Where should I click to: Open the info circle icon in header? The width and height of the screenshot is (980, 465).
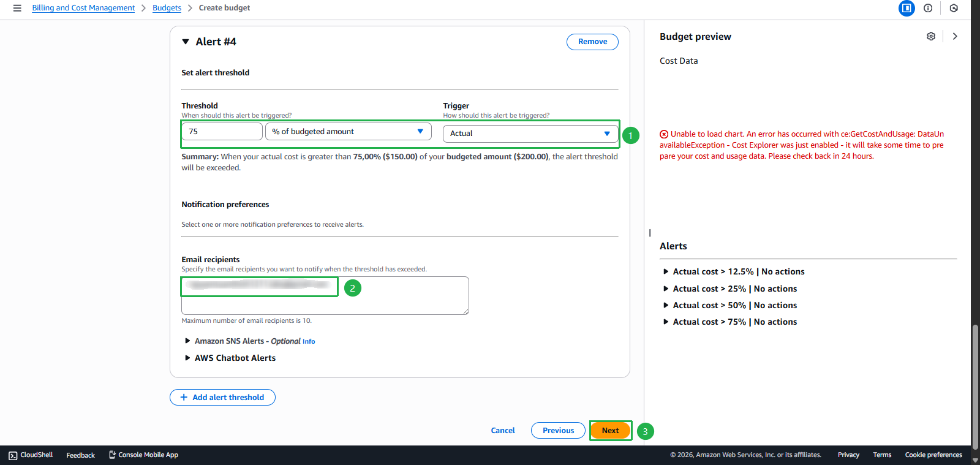(928, 8)
